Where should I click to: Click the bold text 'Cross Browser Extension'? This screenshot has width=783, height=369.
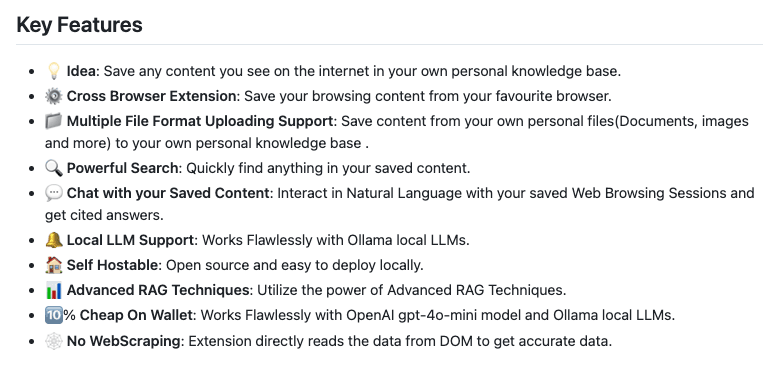tap(151, 96)
